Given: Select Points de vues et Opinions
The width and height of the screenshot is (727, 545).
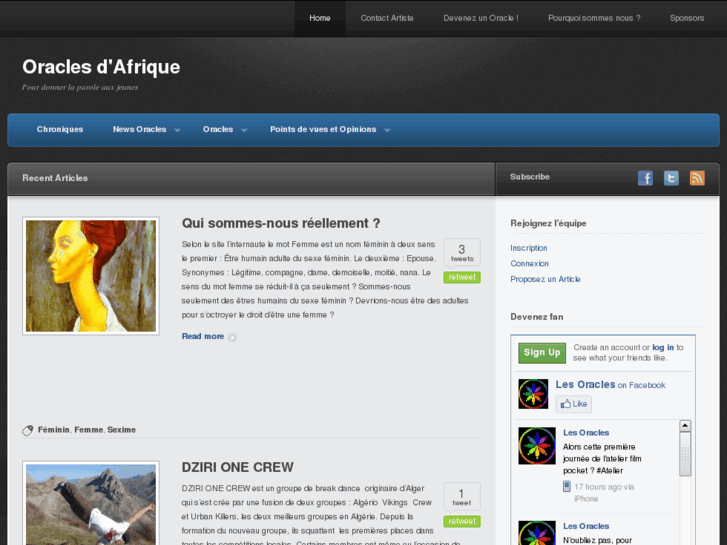Looking at the screenshot, I should pyautogui.click(x=323, y=129).
